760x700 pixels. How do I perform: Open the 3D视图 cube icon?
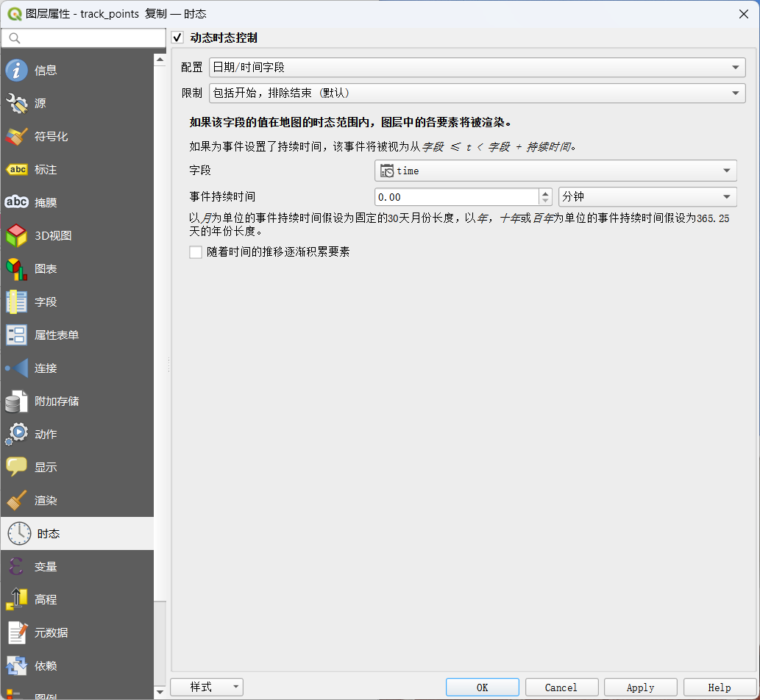pyautogui.click(x=16, y=235)
